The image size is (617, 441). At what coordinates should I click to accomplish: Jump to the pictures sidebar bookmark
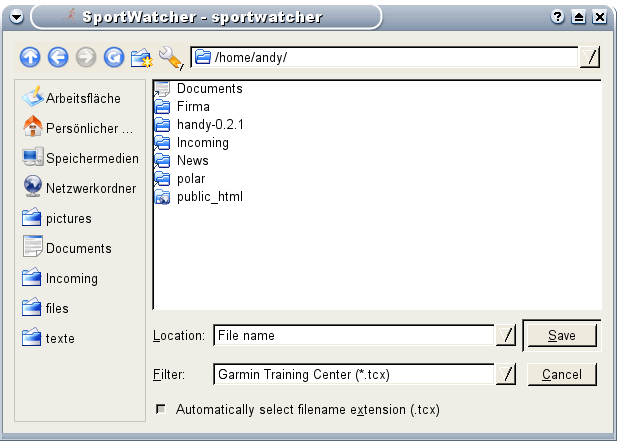point(57,217)
